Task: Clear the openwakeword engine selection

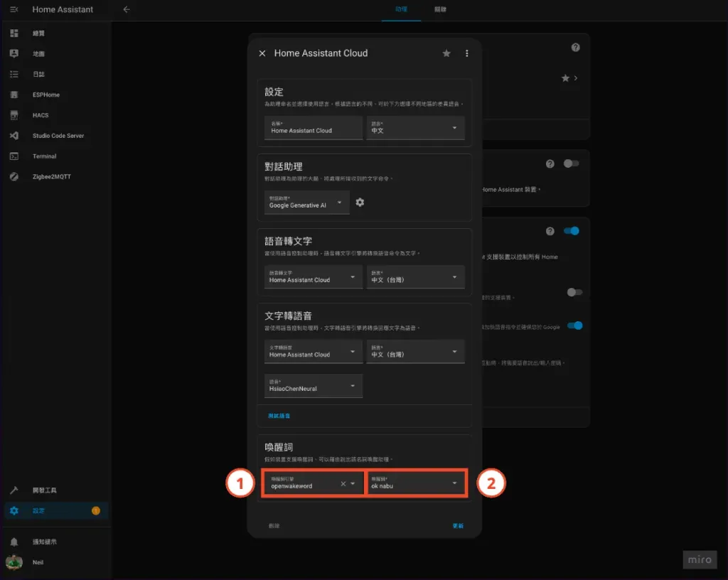Action: pos(343,483)
